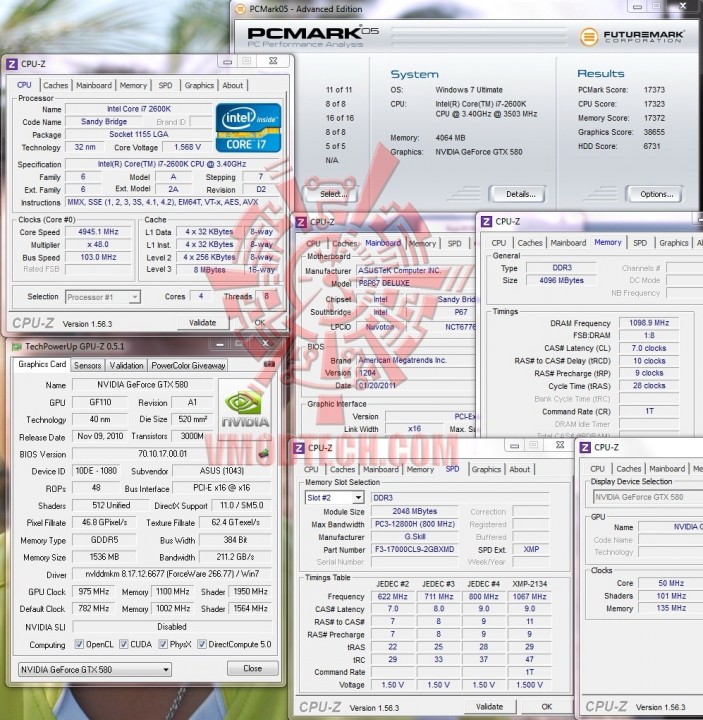This screenshot has height=720, width=703.
Task: Click the Driver version field in GPU-Z
Action: (x=172, y=574)
